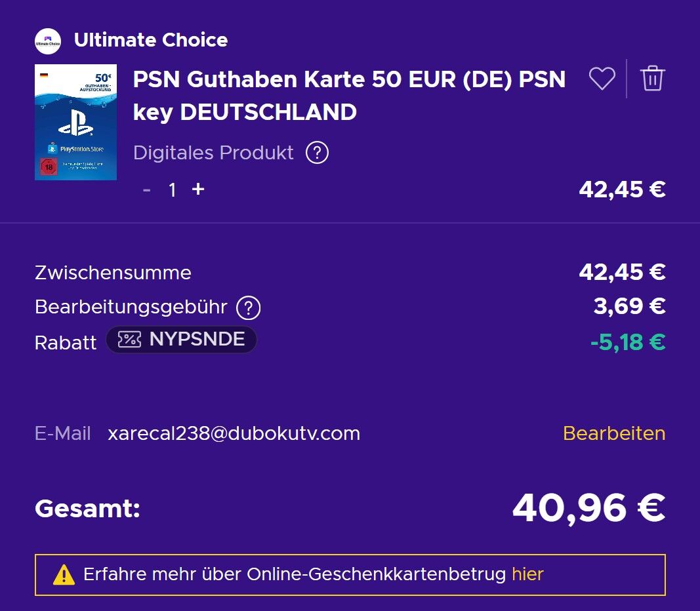Click the e-mail address xarecal238@dubokutv.com
The width and height of the screenshot is (700, 611).
coord(234,433)
